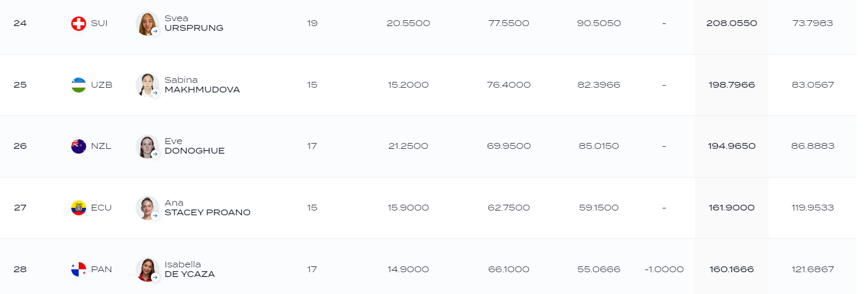Click the Switzerland flag icon

click(79, 23)
